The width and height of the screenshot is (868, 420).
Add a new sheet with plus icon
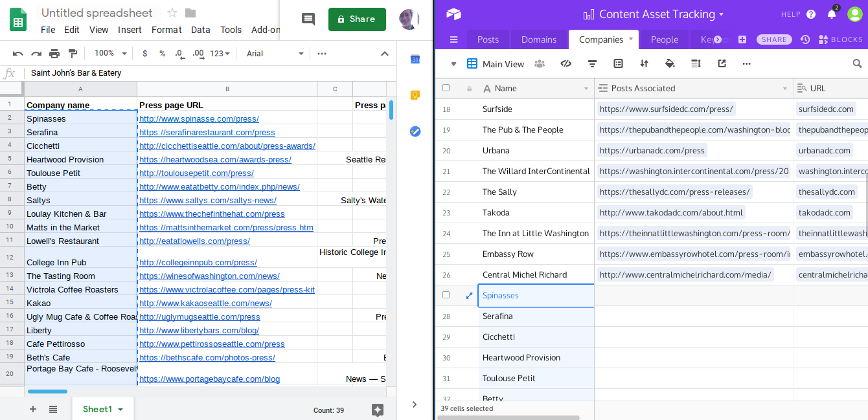(33, 409)
